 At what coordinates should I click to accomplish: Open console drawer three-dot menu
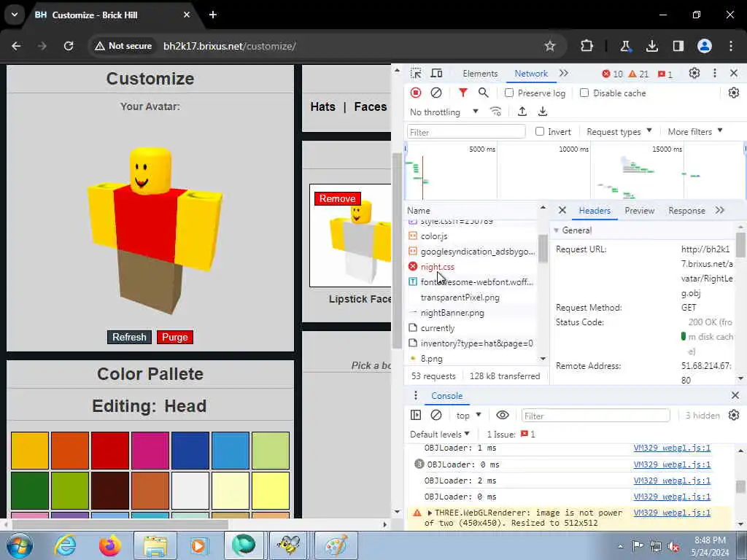[415, 396]
